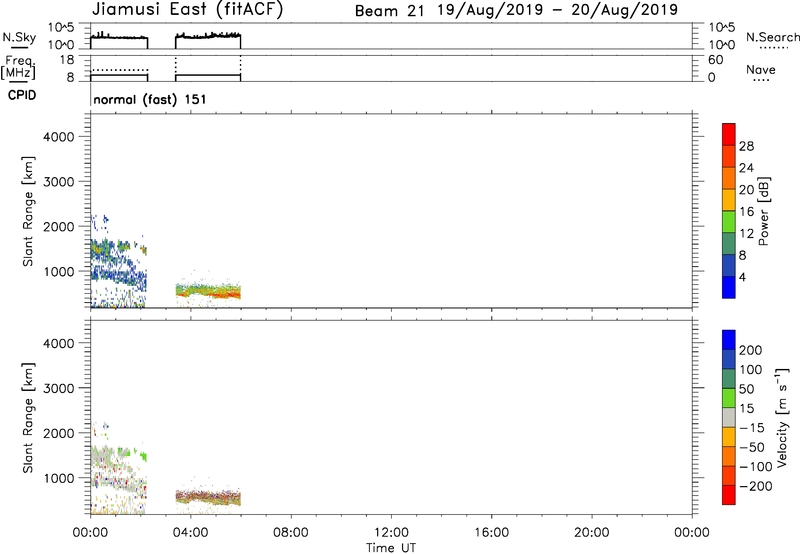Click the date range "19/Aug/2019 - 20/Aug/2019"
This screenshot has height=554, width=800.
click(x=557, y=10)
